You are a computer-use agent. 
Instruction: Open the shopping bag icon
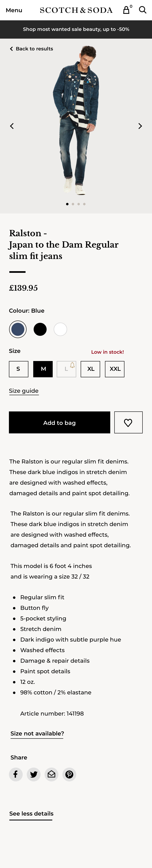[126, 10]
